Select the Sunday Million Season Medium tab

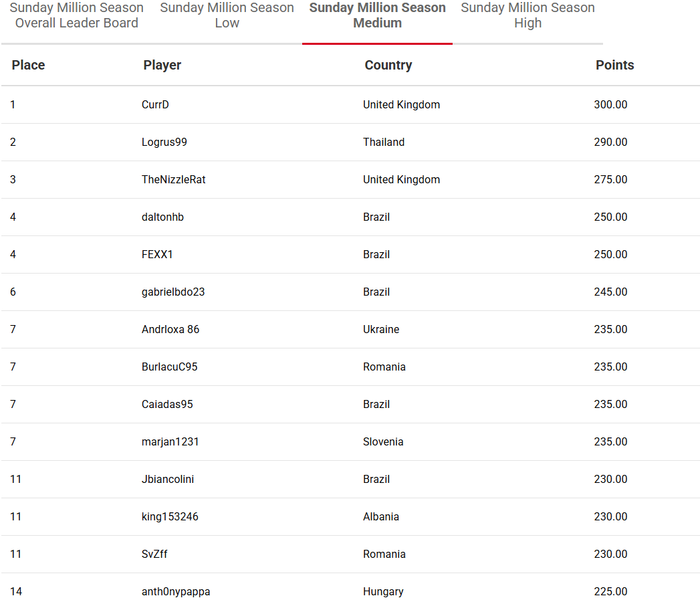coord(377,15)
